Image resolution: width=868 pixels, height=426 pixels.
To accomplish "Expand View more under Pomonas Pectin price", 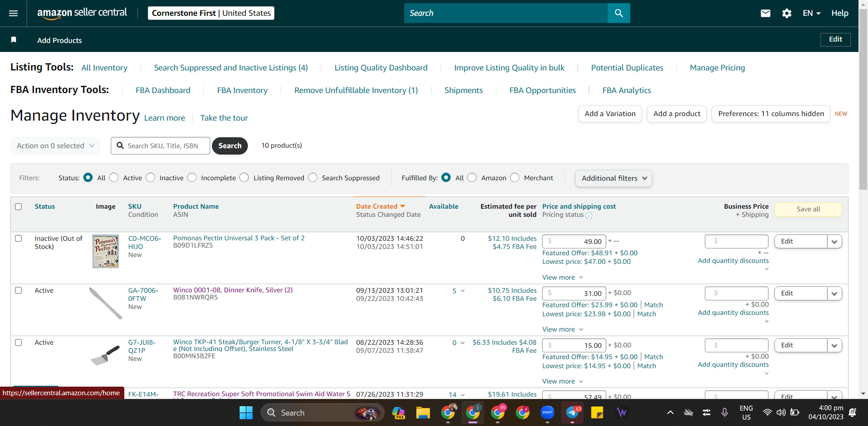I will 563,277.
